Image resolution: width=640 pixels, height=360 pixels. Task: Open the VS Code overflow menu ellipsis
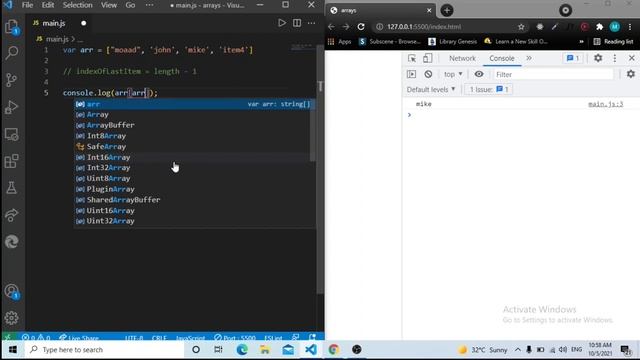pos(149,5)
